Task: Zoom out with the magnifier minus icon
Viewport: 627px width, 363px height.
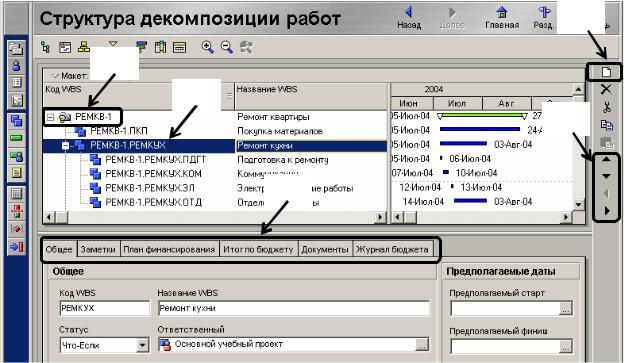Action: [227, 48]
